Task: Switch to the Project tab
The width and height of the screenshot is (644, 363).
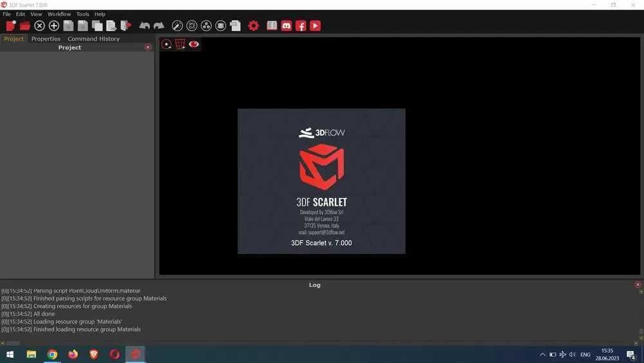Action: click(14, 39)
